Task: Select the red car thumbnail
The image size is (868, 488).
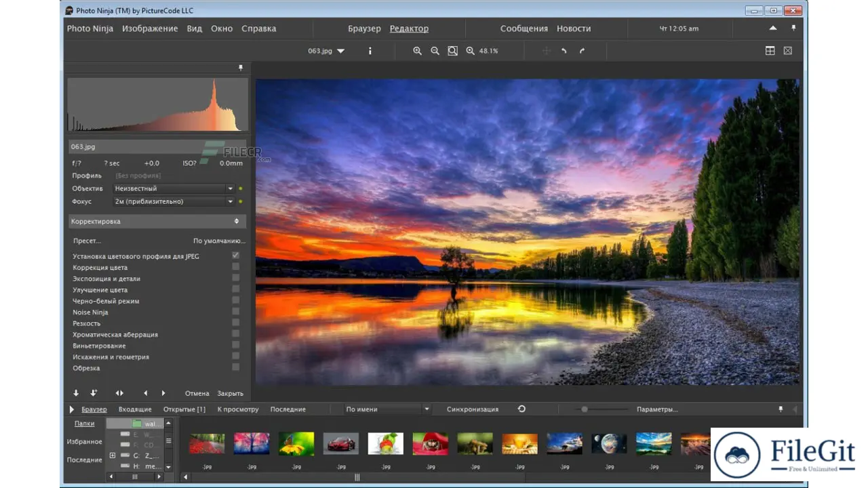Action: click(x=341, y=444)
